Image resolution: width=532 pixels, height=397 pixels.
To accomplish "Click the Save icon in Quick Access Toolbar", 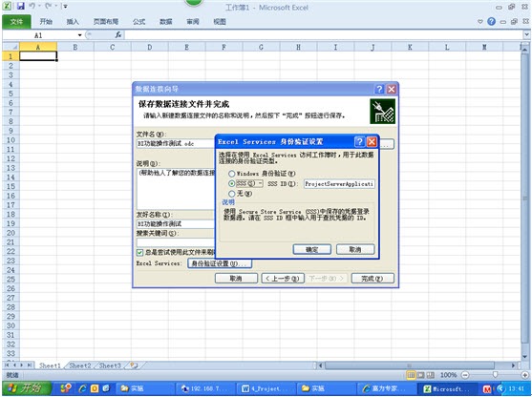I will pos(21,6).
